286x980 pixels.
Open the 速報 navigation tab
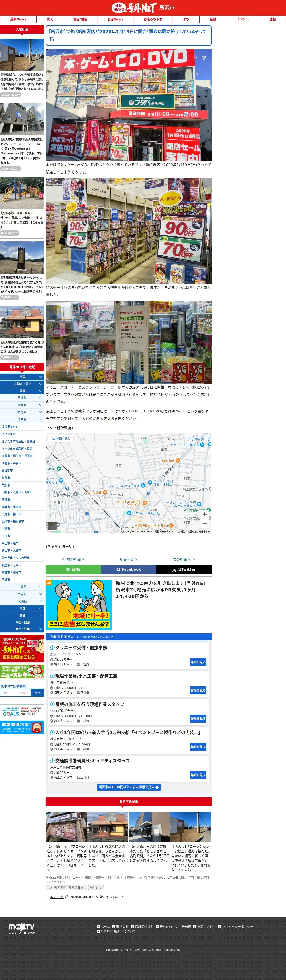tap(272, 19)
